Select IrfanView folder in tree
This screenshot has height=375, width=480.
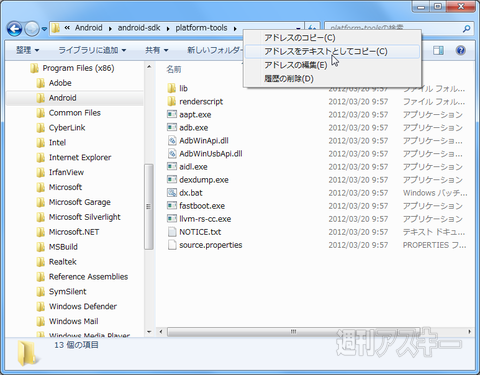66,172
